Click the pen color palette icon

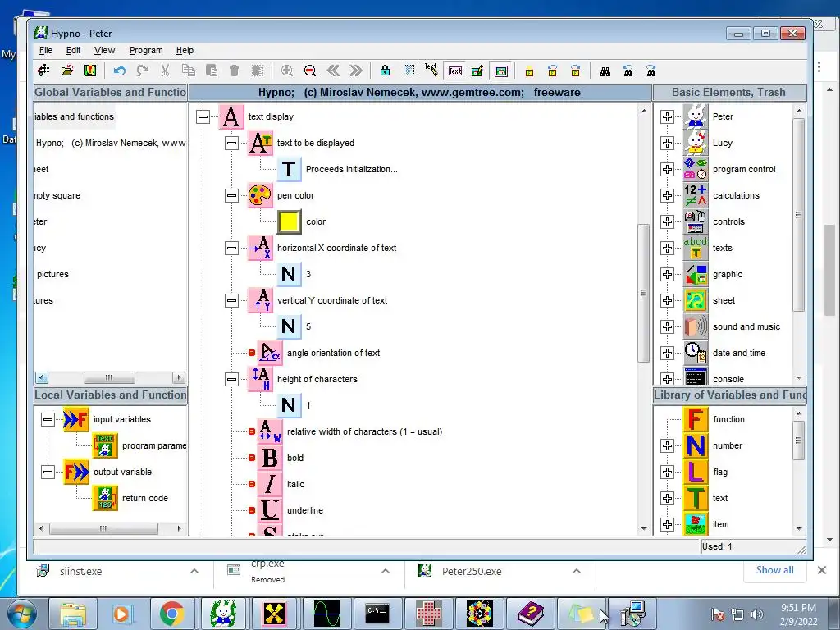click(x=260, y=195)
